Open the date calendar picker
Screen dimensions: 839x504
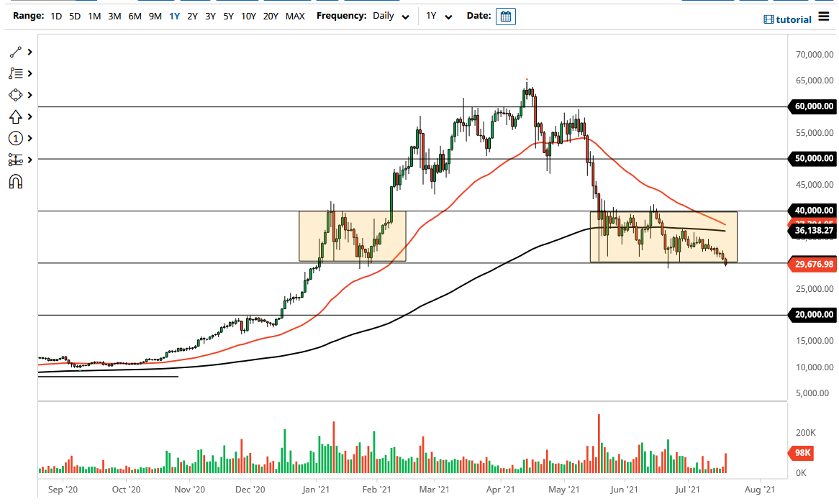pyautogui.click(x=505, y=16)
